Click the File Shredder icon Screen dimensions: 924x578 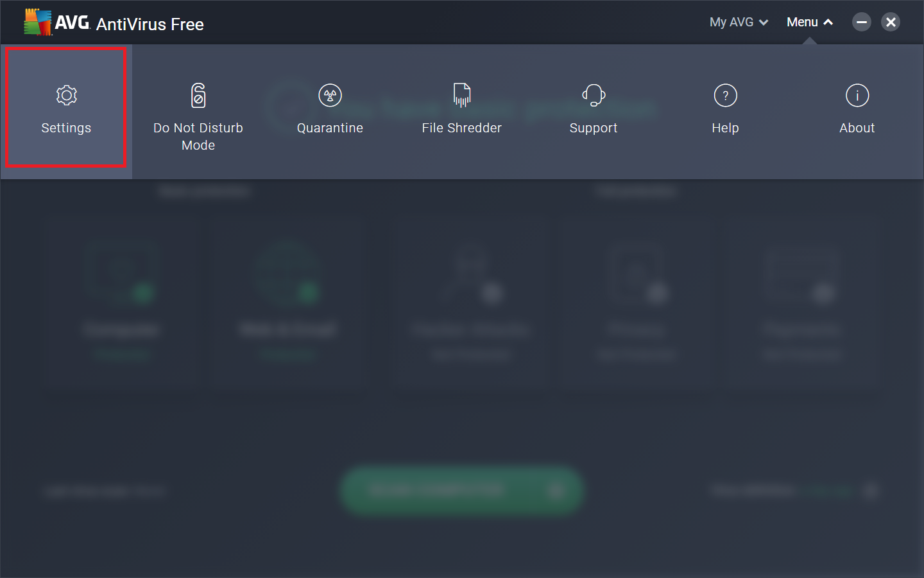pos(461,96)
